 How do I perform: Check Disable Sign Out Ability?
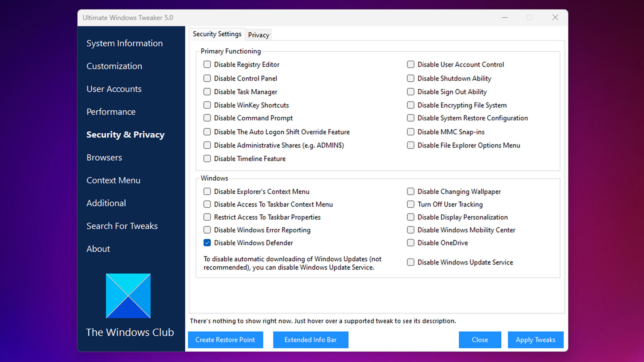(411, 92)
